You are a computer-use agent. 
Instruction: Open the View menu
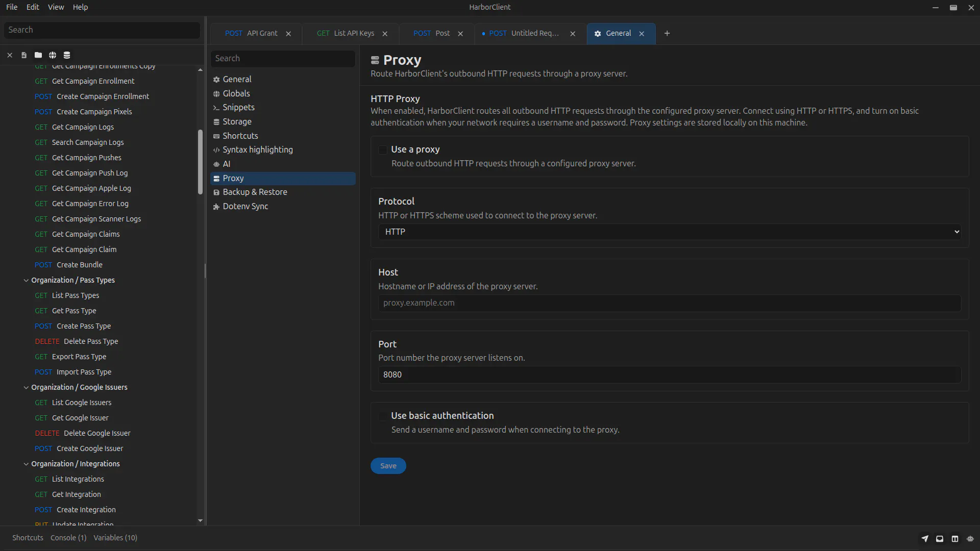(56, 7)
